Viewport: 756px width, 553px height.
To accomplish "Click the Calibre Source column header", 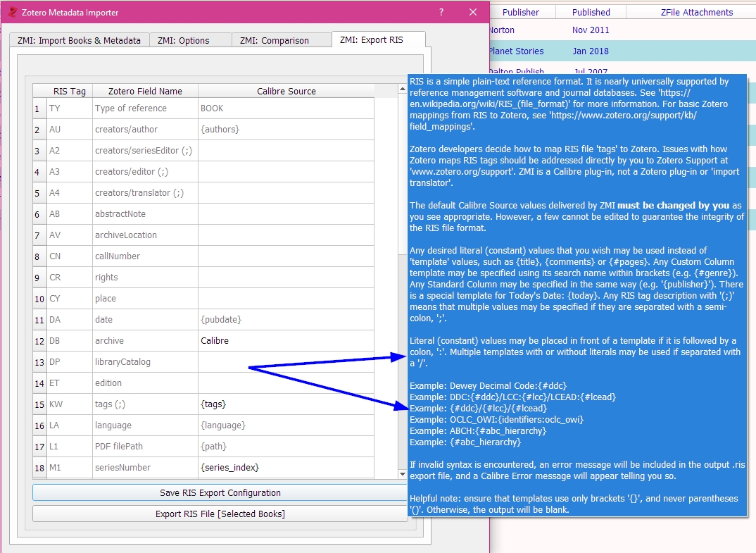I will (x=286, y=91).
